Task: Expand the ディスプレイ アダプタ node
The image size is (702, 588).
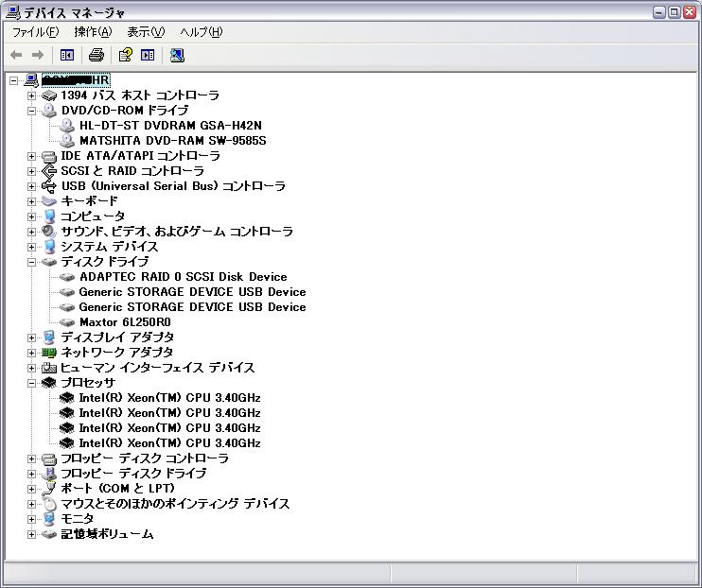Action: [31, 337]
